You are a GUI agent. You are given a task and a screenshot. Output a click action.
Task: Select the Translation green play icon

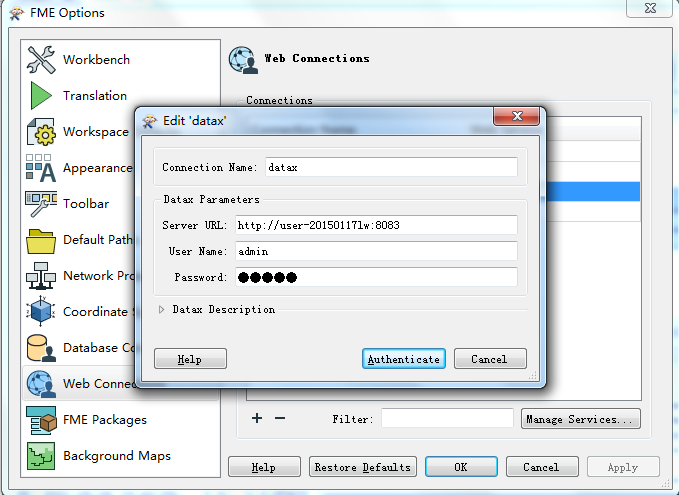pos(41,95)
